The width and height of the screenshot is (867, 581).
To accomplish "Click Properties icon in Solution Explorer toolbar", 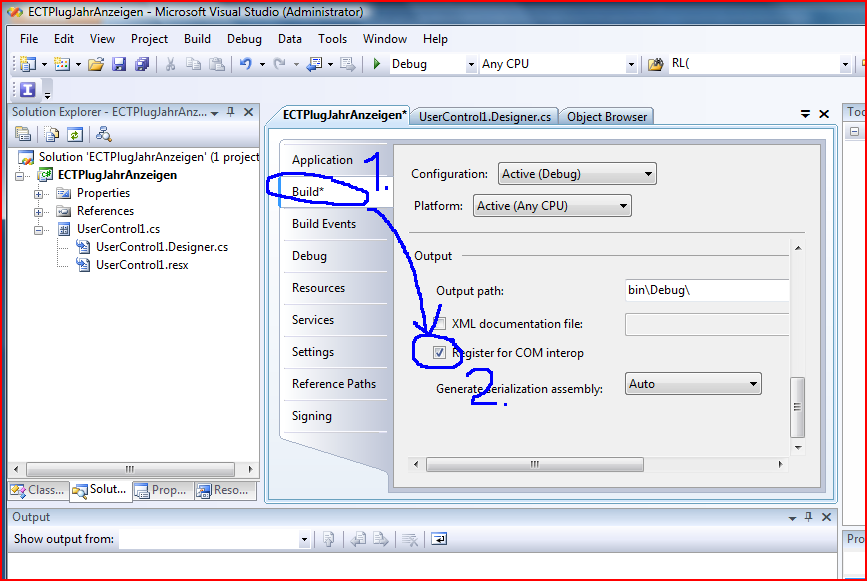I will click(x=23, y=134).
